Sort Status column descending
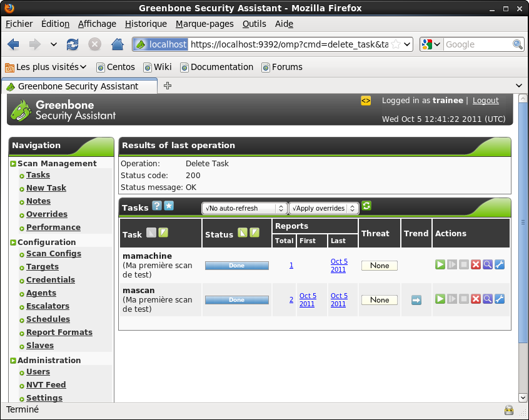The width and height of the screenshot is (529, 420). tap(254, 232)
